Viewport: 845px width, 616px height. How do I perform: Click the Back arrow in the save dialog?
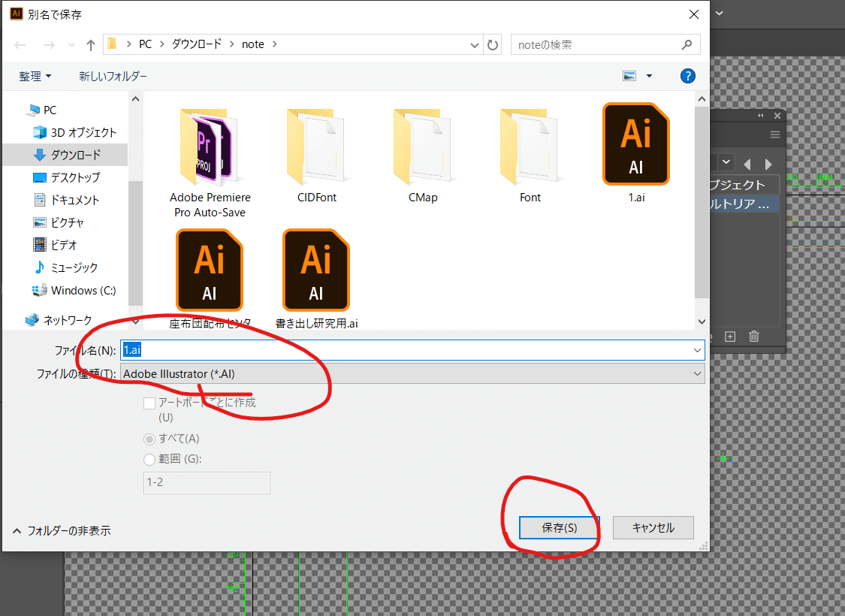pyautogui.click(x=20, y=45)
